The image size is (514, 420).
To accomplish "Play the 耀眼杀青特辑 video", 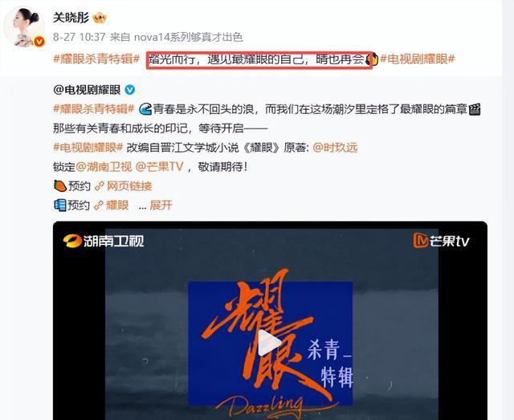I will pyautogui.click(x=270, y=343).
